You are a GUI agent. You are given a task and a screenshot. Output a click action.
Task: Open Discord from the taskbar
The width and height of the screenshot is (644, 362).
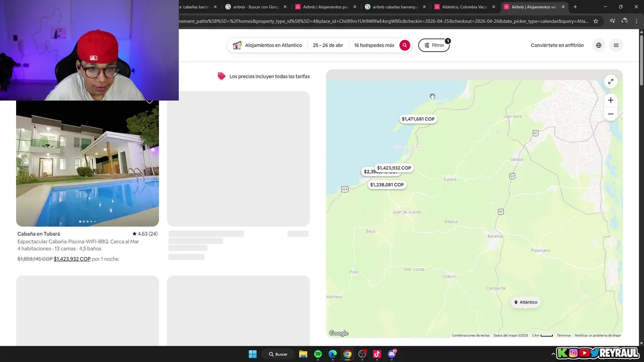pos(392,354)
